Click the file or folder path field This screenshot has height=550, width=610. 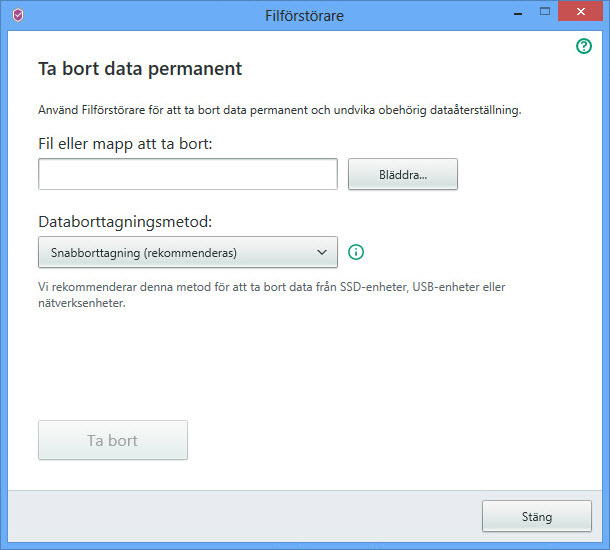pos(188,174)
